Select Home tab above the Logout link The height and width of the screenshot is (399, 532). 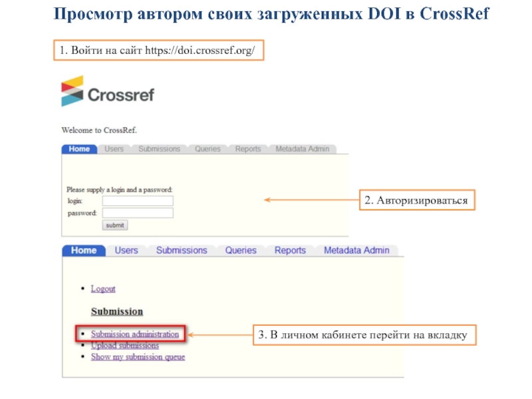click(84, 251)
